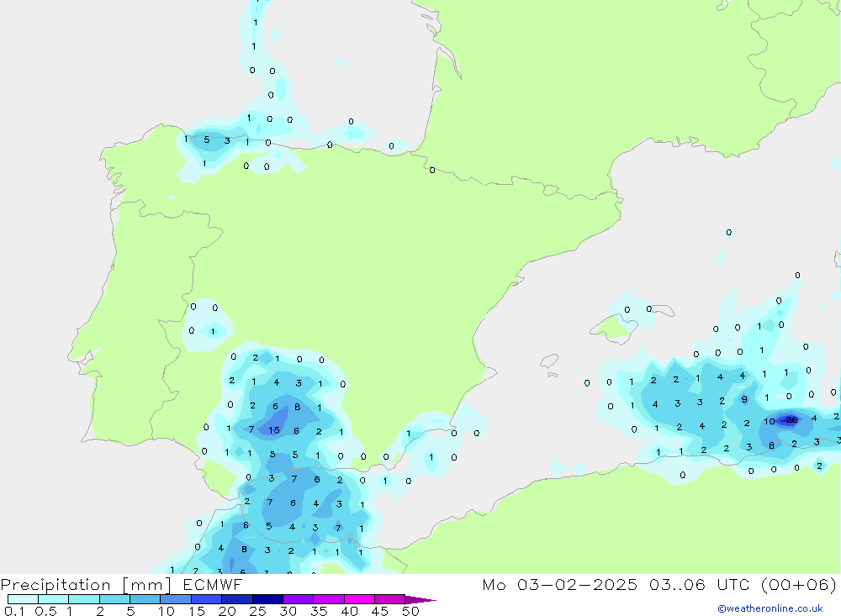Click the 0.5–1 mm legend color swatch
This screenshot has width=841, height=616.
coord(53,599)
